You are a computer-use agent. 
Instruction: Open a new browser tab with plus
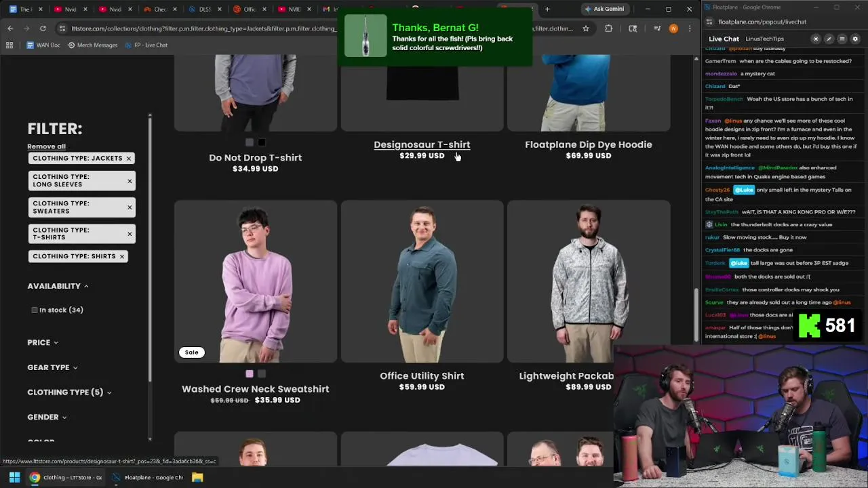[547, 9]
